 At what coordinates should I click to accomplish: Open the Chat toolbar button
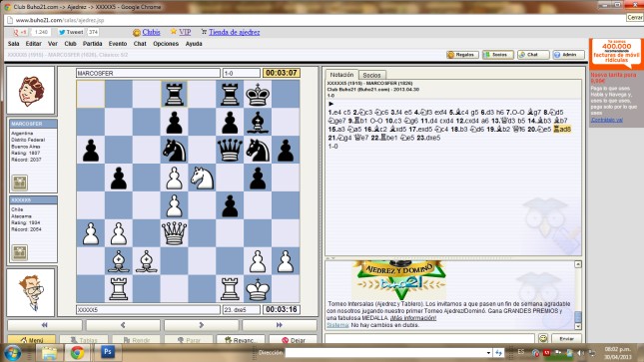533,55
